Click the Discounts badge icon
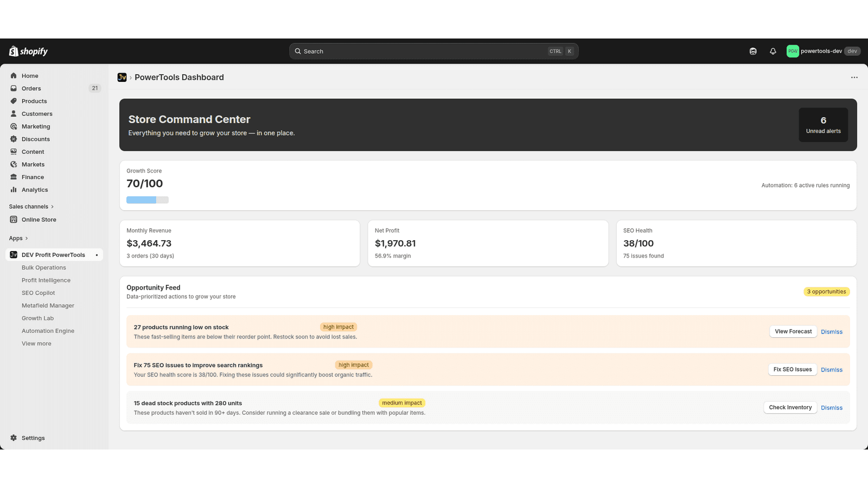Screen dimensions: 868x488 (x=14, y=139)
